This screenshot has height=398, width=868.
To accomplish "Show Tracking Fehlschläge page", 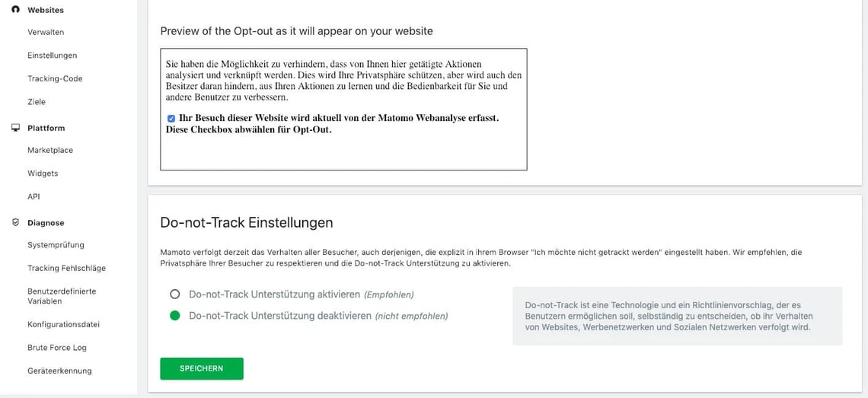I will click(x=66, y=268).
